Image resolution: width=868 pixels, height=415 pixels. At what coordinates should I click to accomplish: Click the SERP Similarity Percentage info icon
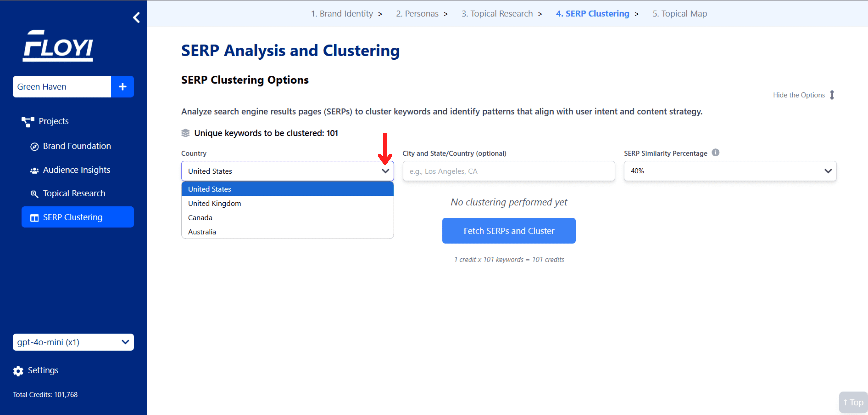(715, 153)
